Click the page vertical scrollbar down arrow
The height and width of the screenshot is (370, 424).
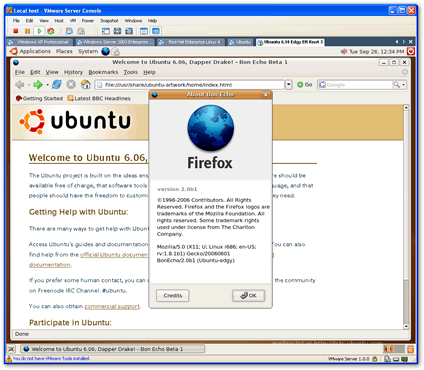(406, 326)
